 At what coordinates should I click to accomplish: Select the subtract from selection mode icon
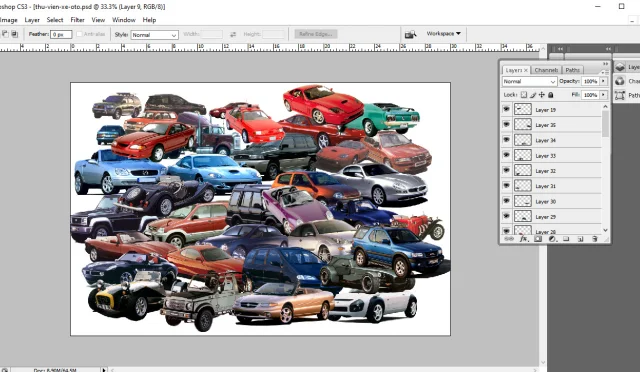click(x=5, y=34)
